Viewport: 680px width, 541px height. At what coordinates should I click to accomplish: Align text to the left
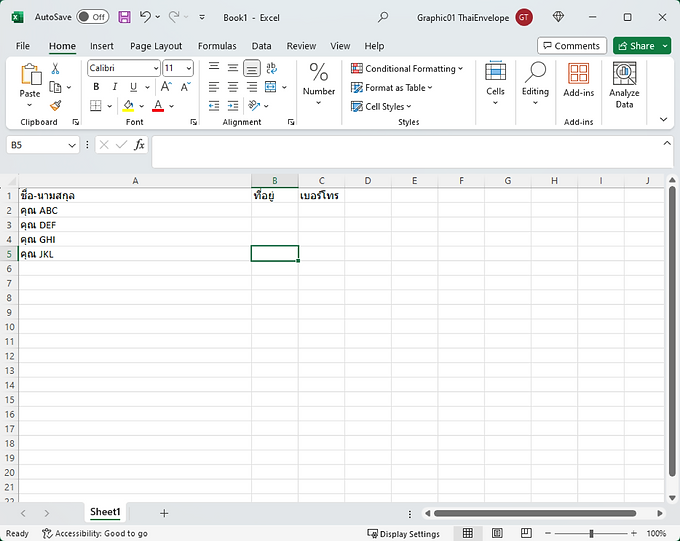point(214,87)
